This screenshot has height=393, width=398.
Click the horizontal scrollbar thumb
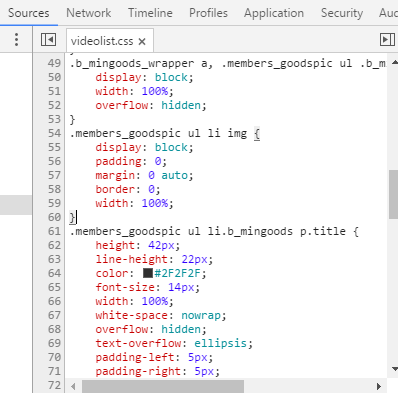[163, 386]
